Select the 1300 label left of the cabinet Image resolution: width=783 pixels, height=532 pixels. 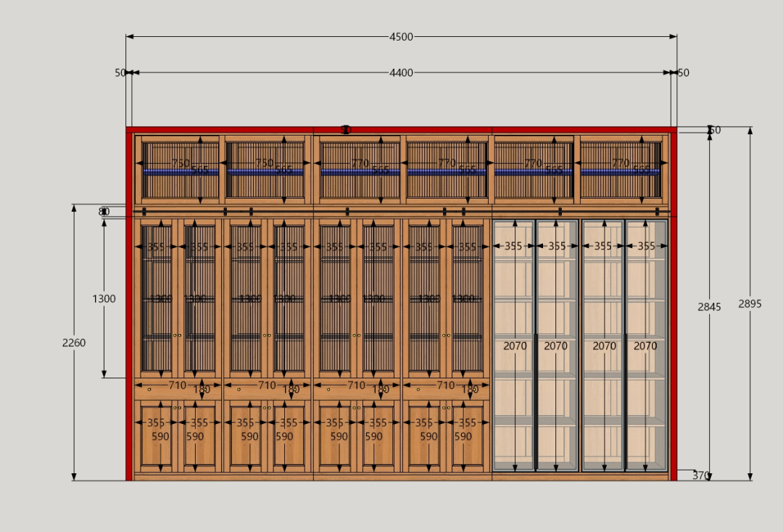click(104, 299)
